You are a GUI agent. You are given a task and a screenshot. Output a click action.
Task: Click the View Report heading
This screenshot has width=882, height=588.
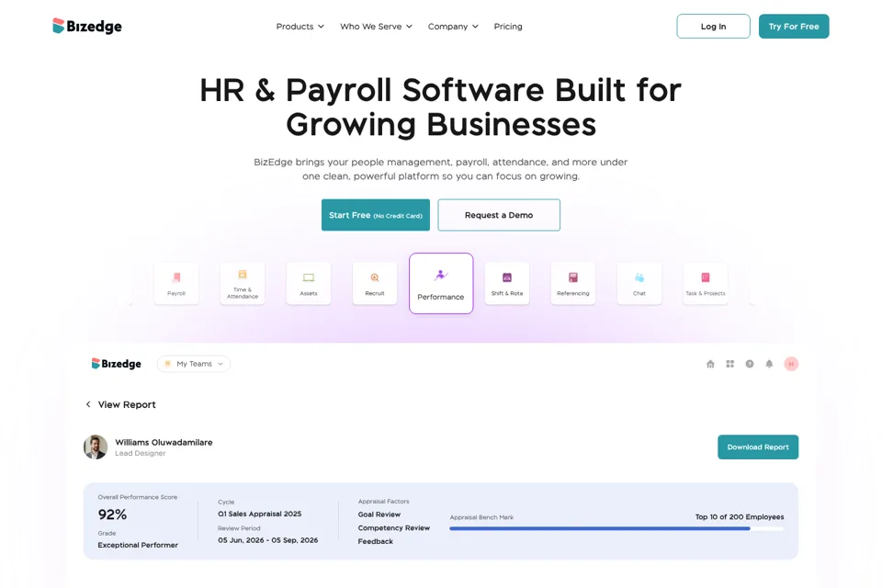(127, 404)
